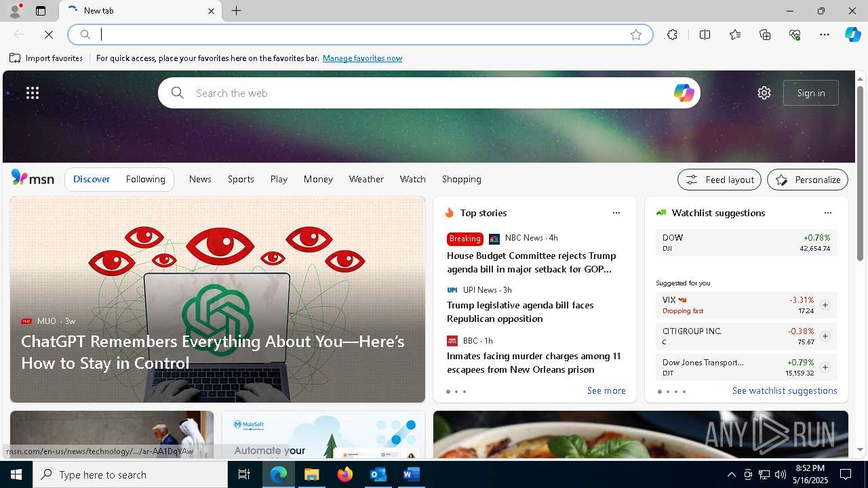Viewport: 868px width, 488px height.
Task: Open Collections icon in toolbar
Action: pos(765,35)
